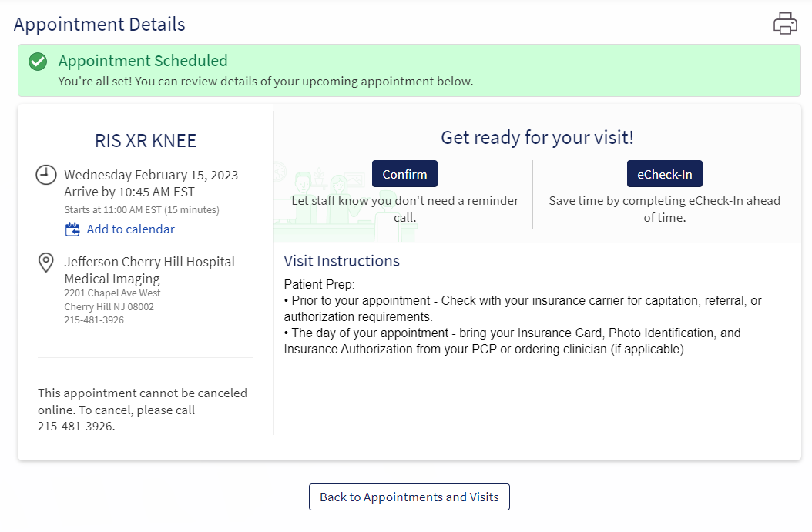Screen dimensions: 812x532
Task: Click the RIS XR KNEE appointment title
Action: click(146, 141)
